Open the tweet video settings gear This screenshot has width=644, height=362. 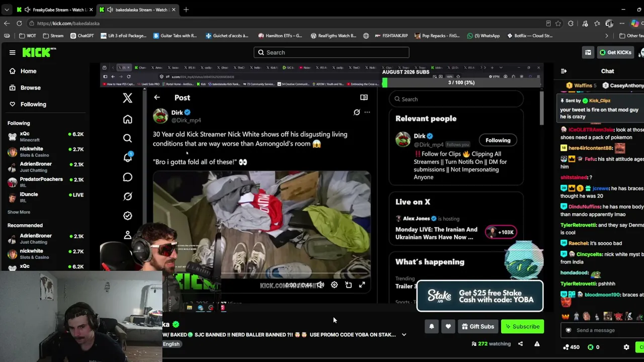334,285
